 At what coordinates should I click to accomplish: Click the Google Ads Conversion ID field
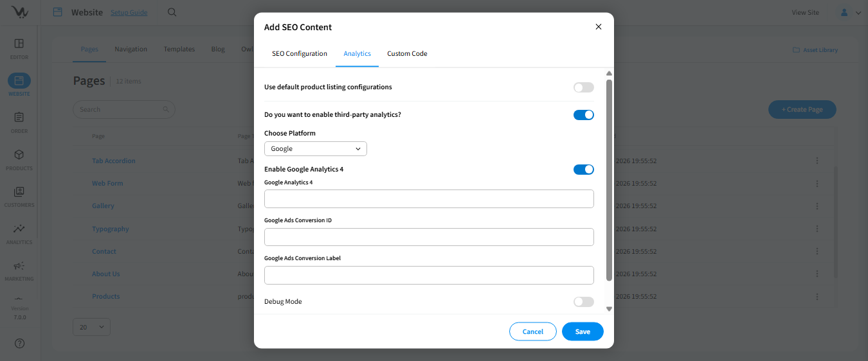[x=429, y=237]
